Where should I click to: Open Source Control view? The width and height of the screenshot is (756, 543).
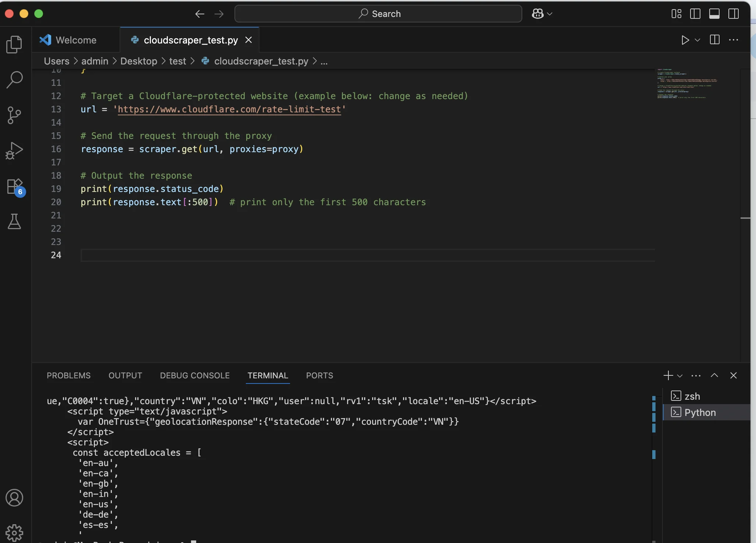(x=14, y=115)
